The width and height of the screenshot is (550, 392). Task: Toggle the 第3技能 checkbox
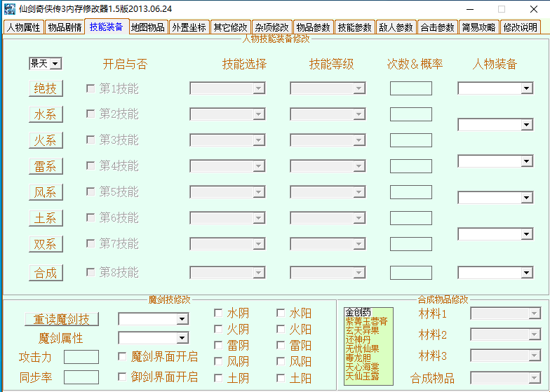point(90,140)
